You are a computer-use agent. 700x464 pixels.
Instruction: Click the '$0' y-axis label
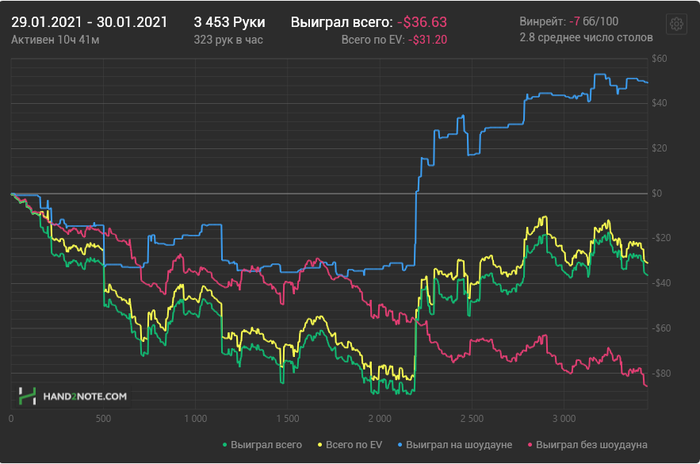[657, 193]
